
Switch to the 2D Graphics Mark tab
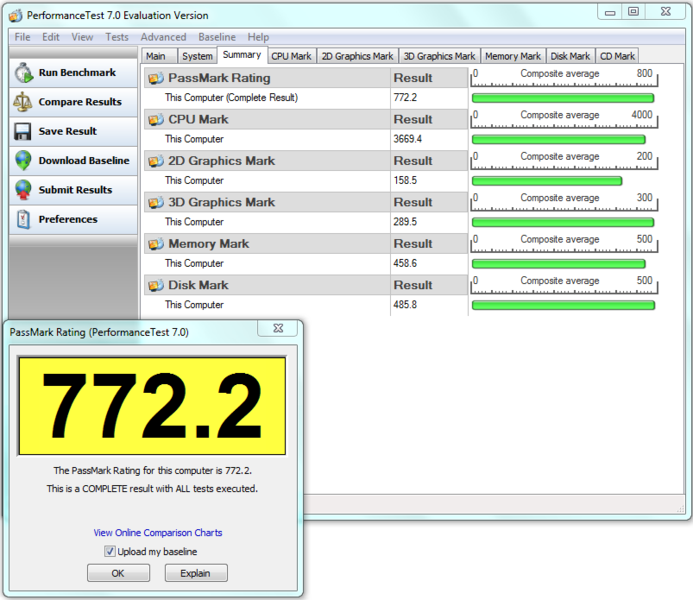pos(357,56)
